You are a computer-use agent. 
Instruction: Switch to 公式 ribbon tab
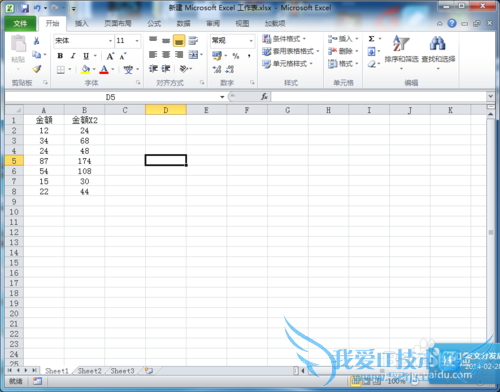tap(154, 23)
